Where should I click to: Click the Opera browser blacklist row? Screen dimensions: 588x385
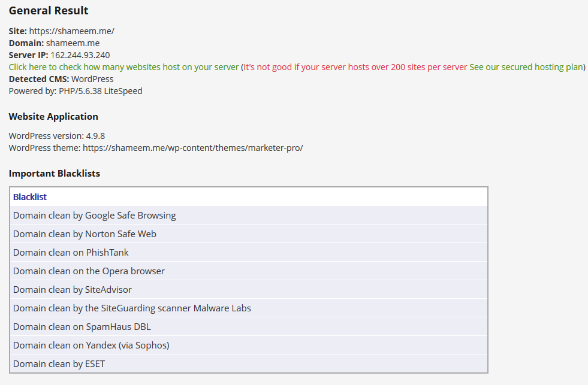pos(89,271)
